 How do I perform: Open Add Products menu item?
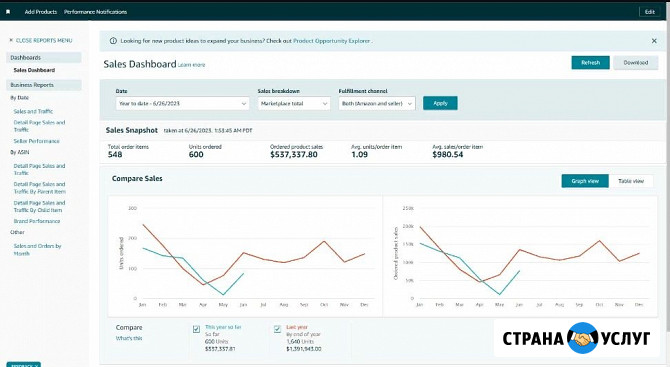(41, 12)
